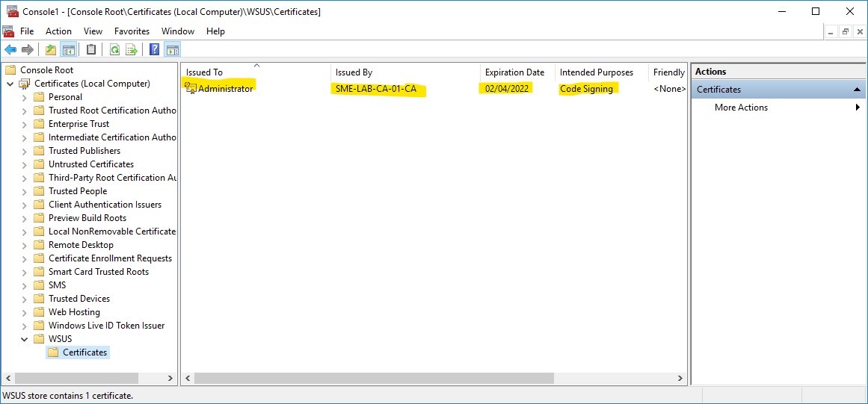This screenshot has width=868, height=404.
Task: Click the Personal folder icon
Action: pos(39,97)
